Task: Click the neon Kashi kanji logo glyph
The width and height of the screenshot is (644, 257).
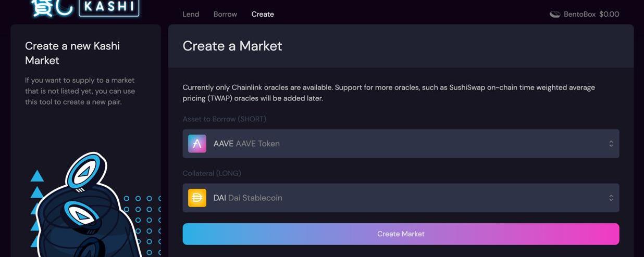Action: point(51,8)
